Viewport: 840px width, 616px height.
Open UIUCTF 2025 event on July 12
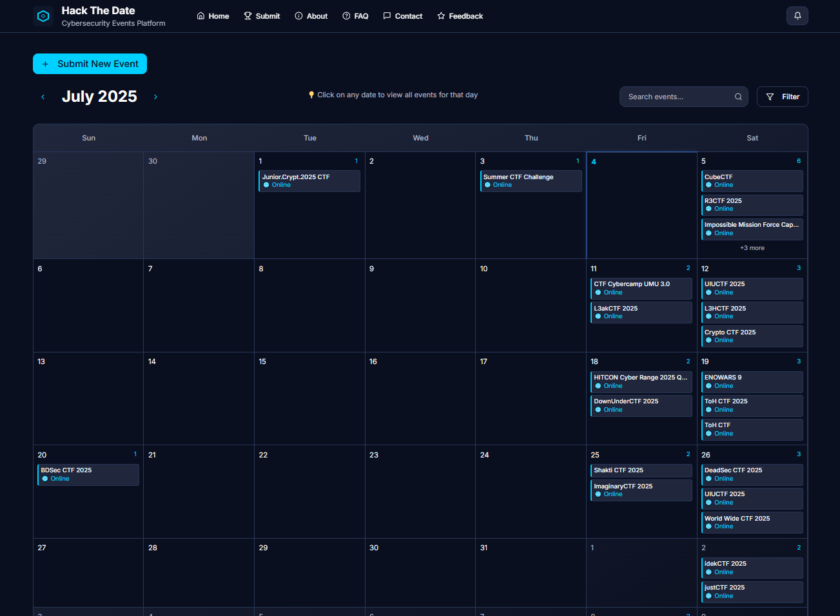tap(752, 289)
